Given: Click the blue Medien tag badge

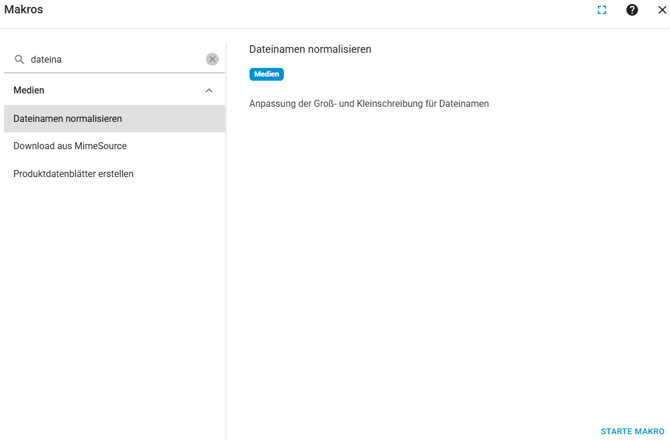Looking at the screenshot, I should 266,74.
